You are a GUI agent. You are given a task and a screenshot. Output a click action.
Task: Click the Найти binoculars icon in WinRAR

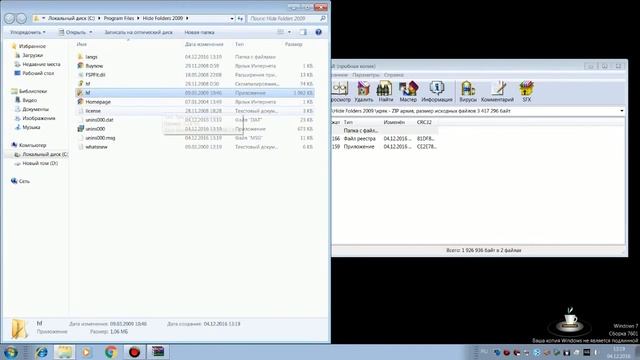pos(385,91)
